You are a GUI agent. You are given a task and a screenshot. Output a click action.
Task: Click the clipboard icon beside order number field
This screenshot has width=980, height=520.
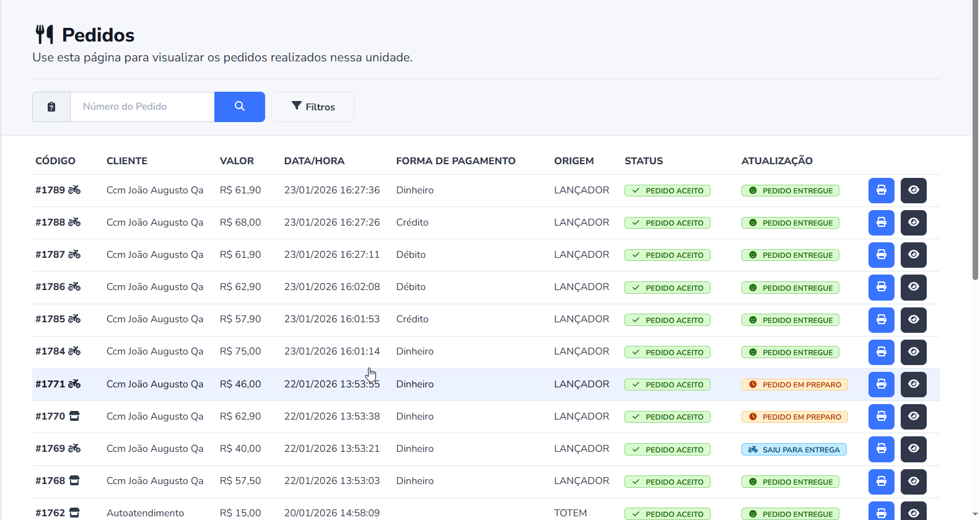[51, 107]
